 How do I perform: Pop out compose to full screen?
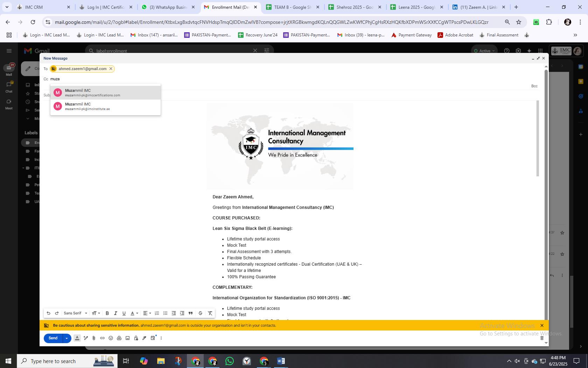click(538, 59)
